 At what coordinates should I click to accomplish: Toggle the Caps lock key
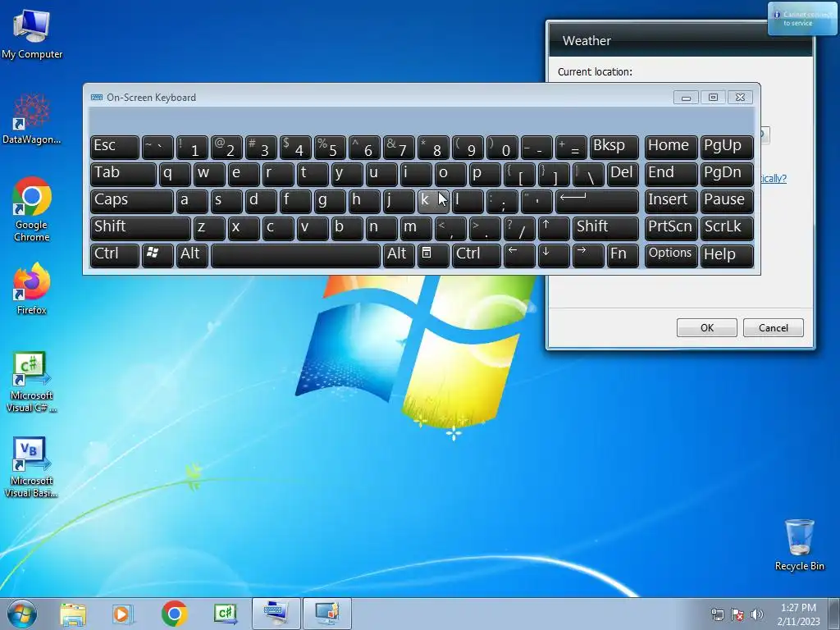[132, 202]
